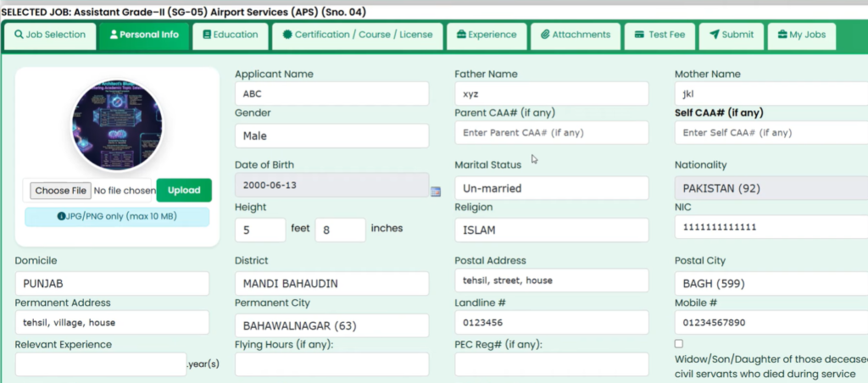Open the Experience tab
The width and height of the screenshot is (868, 383).
pyautogui.click(x=486, y=35)
